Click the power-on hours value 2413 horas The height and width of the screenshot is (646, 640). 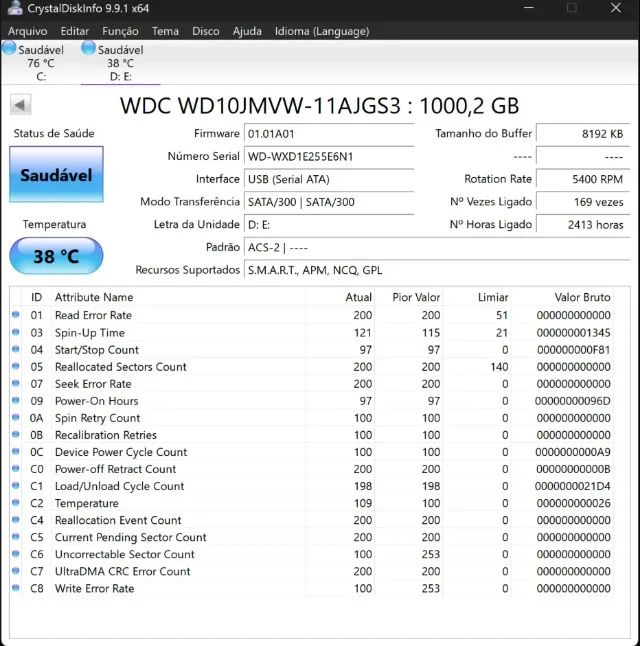point(583,225)
